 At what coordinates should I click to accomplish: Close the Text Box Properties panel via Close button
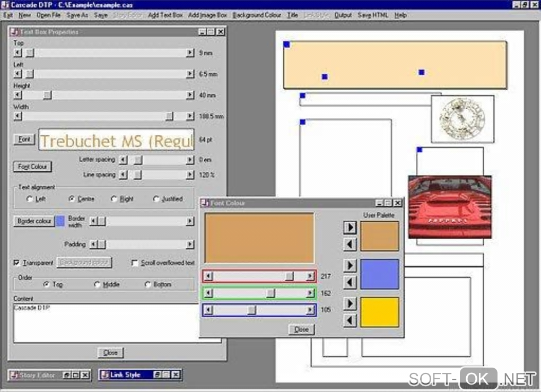click(x=110, y=353)
